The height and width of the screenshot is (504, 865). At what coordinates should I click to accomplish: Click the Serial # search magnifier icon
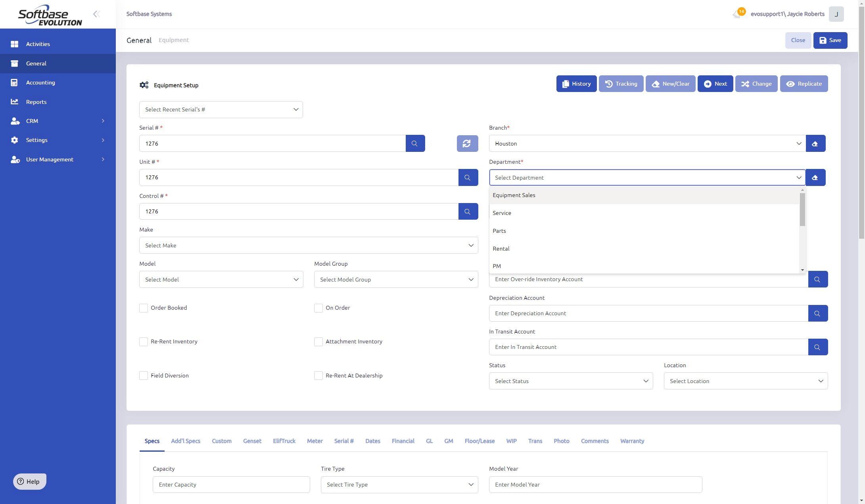click(x=415, y=144)
